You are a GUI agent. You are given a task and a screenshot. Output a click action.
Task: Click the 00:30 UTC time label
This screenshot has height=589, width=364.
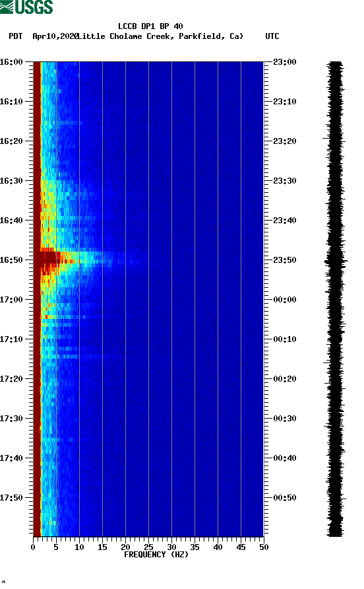(x=285, y=419)
